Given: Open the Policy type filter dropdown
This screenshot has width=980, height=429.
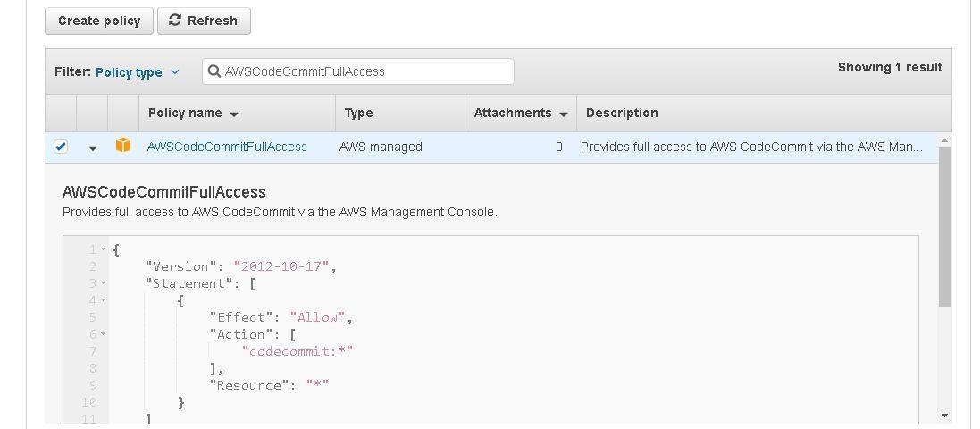Looking at the screenshot, I should coord(137,72).
